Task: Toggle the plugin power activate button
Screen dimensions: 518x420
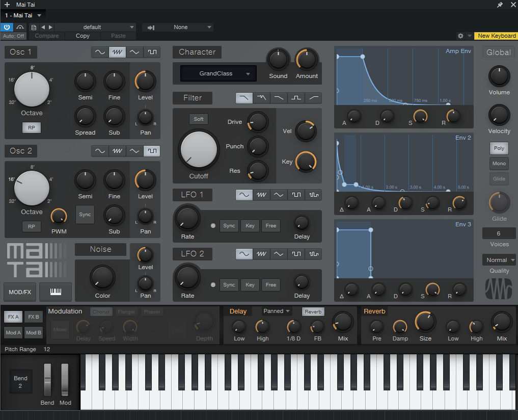Action: point(7,27)
